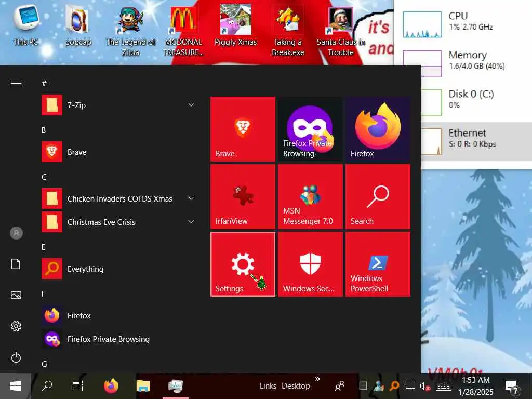Click the E letter header
This screenshot has width=532, height=399.
(x=44, y=247)
